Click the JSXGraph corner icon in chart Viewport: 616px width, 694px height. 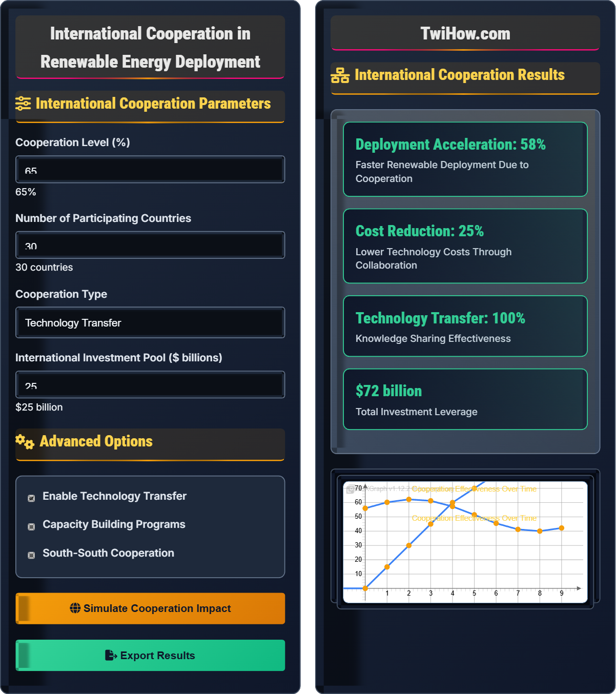point(350,489)
